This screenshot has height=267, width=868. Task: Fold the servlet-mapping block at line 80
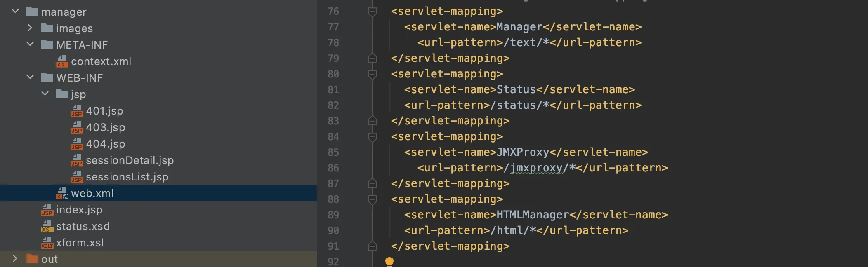(x=372, y=74)
